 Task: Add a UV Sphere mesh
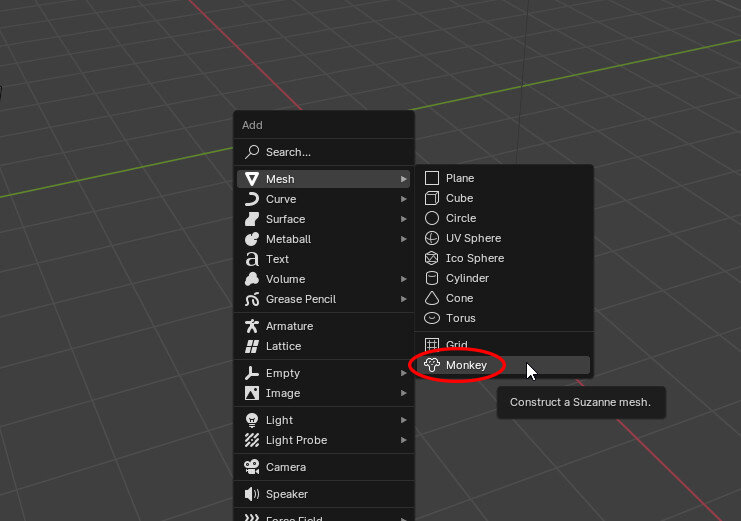point(504,238)
